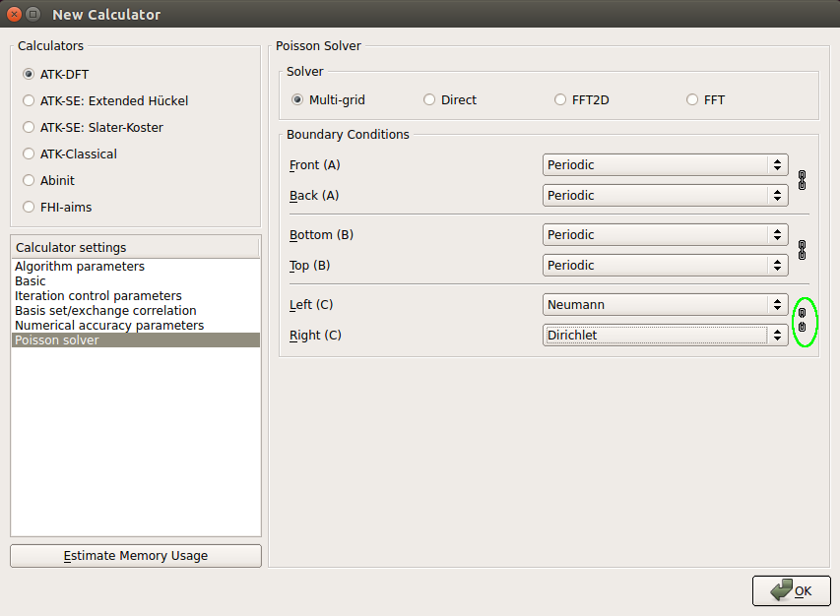Click the Calculator settings list header
The height and width of the screenshot is (616, 840).
pos(136,247)
